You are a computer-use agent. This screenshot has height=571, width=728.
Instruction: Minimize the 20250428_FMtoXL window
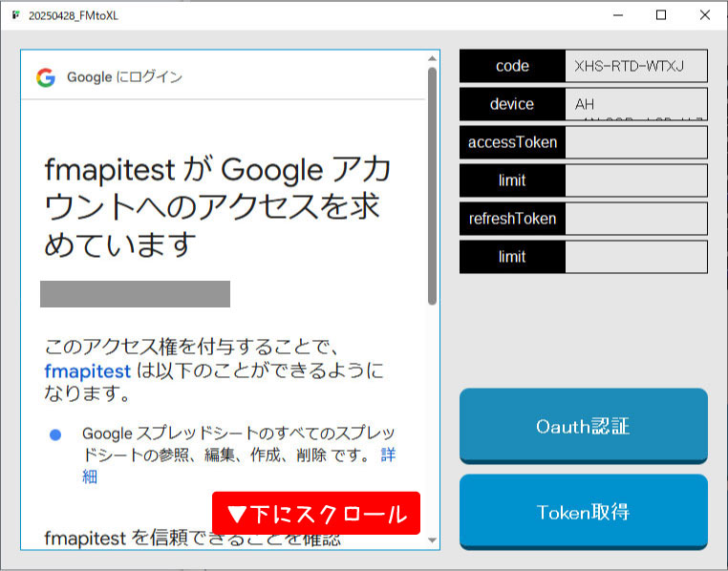click(x=618, y=15)
